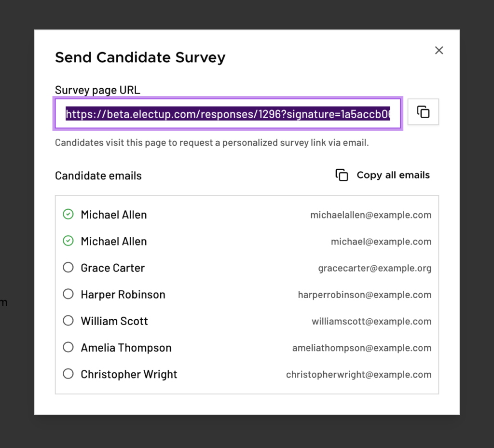The width and height of the screenshot is (494, 448).
Task: Copy the survey page URL icon button
Action: click(x=423, y=112)
